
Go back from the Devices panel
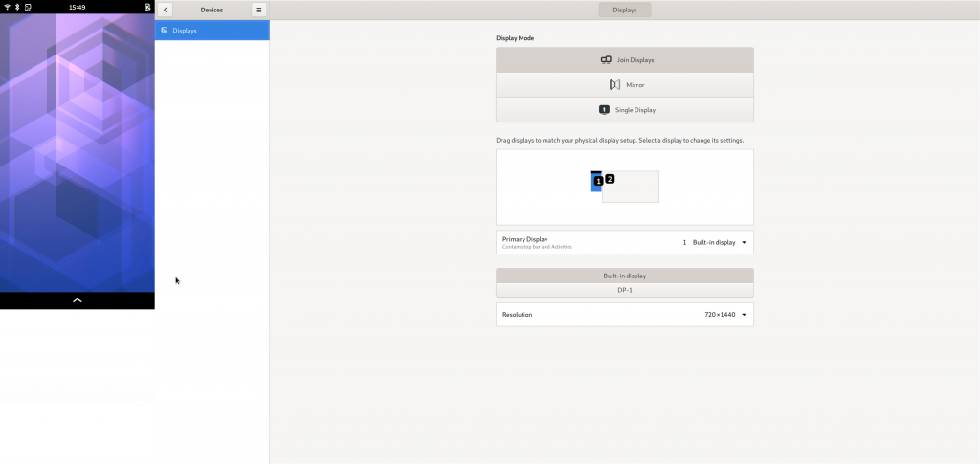tap(165, 10)
